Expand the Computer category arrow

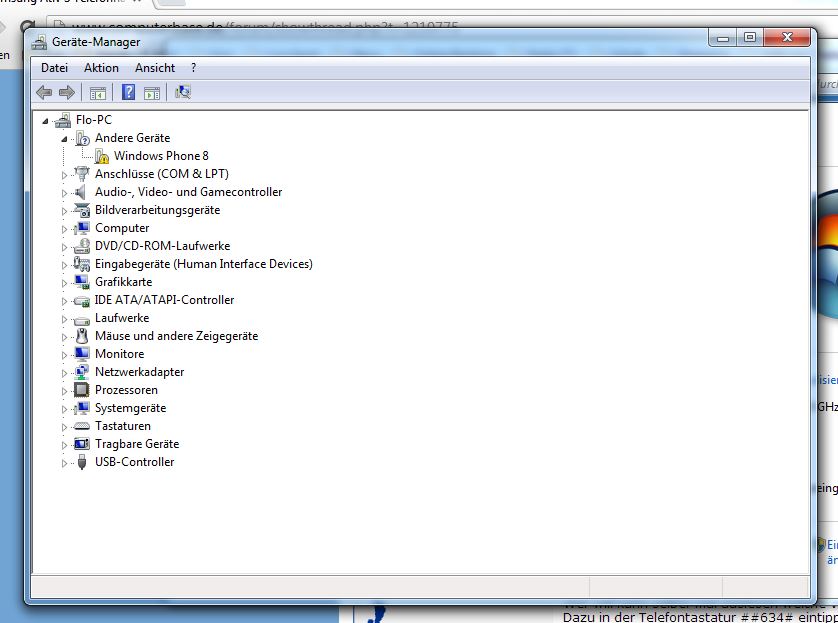tap(64, 229)
